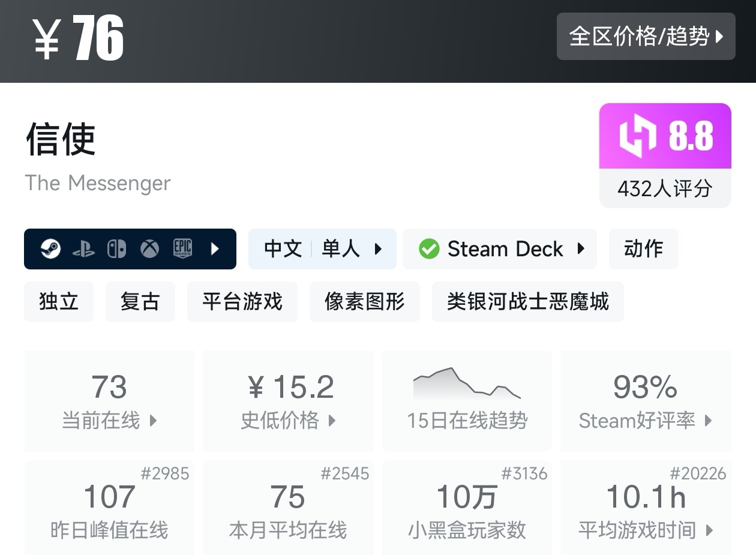
Task: Open the 432人评分 ratings count
Action: (x=665, y=189)
